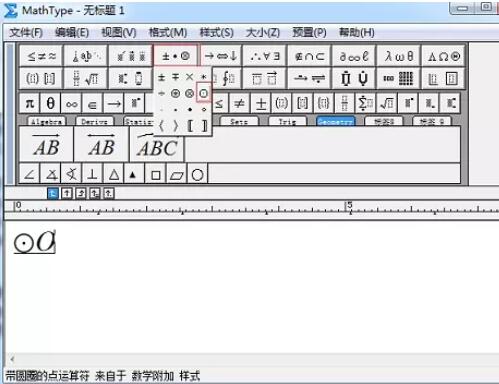Viewport: 499px width, 384px height.
Task: Insert multiplication cross from open palette
Action: pyautogui.click(x=190, y=77)
